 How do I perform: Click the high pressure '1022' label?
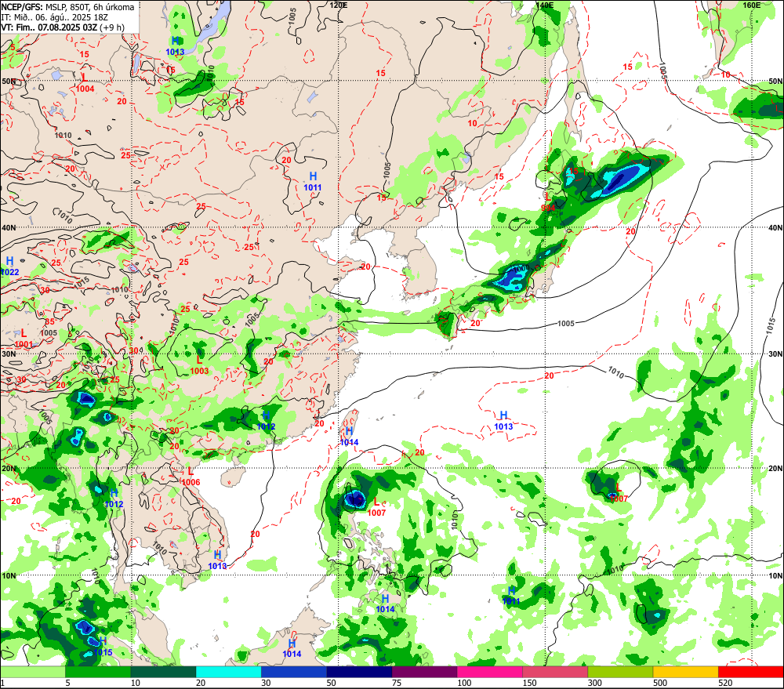[10, 273]
